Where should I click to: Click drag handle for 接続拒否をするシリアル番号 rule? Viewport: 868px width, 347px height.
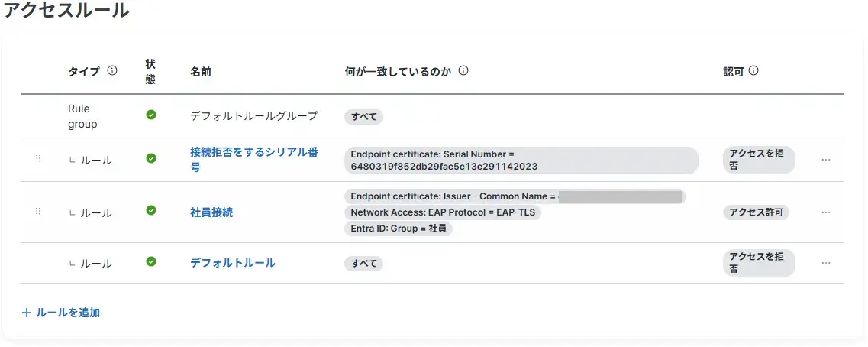(38, 159)
